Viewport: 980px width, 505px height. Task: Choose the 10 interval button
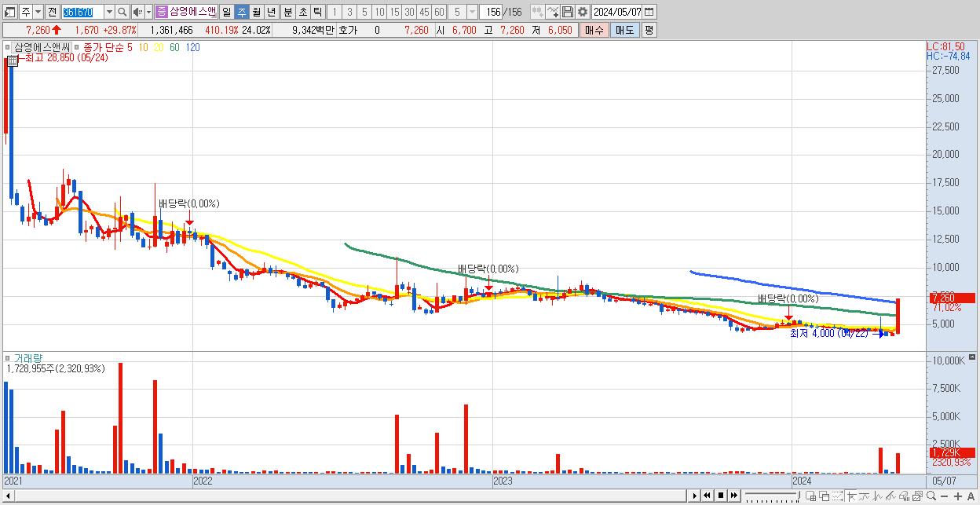[379, 12]
